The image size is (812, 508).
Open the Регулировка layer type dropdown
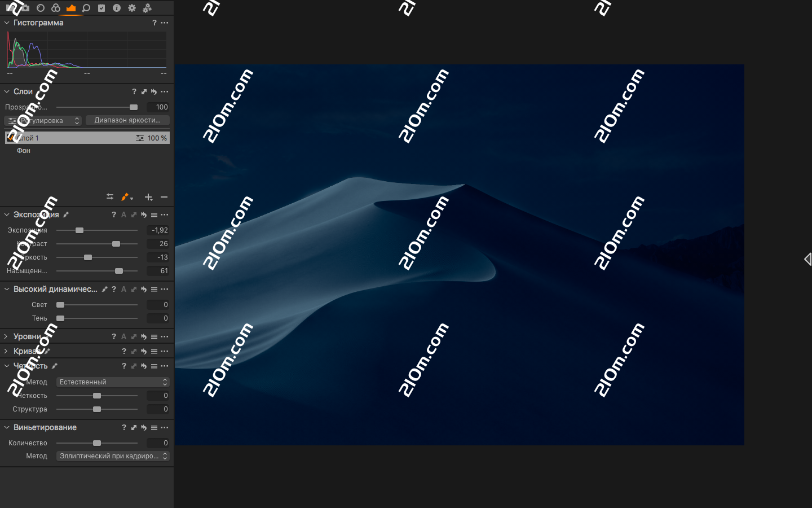tap(42, 120)
